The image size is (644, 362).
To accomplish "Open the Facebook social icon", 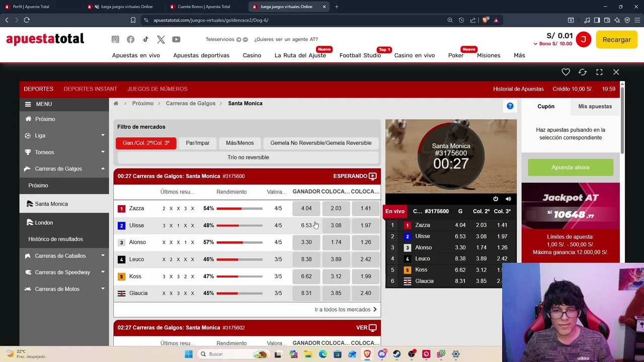I will pyautogui.click(x=130, y=39).
